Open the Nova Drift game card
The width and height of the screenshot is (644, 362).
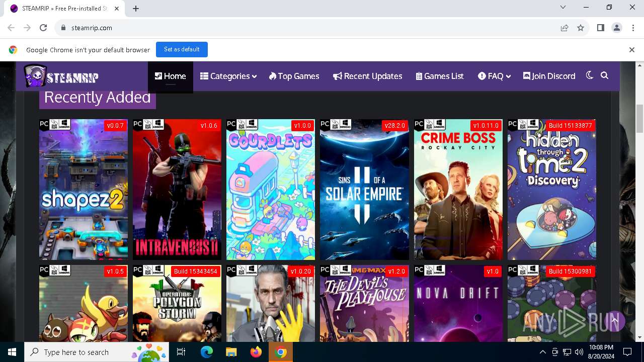pos(458,304)
